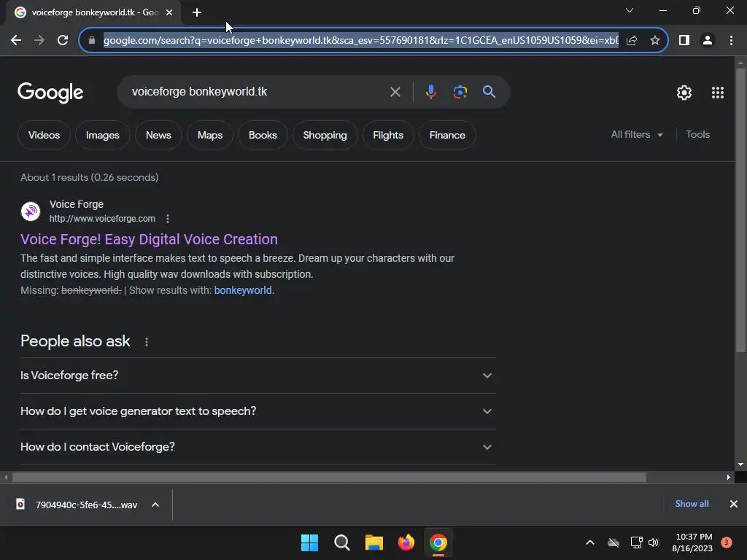The width and height of the screenshot is (747, 560).
Task: Expand 'How do I contact Voiceforge?' question
Action: tap(258, 447)
